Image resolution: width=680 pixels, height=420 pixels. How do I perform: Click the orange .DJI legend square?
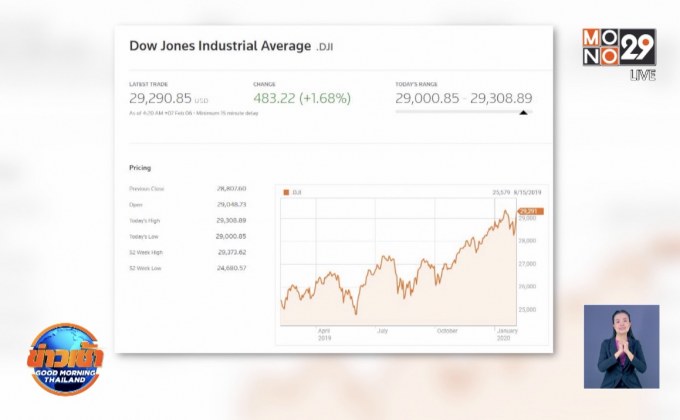click(285, 191)
